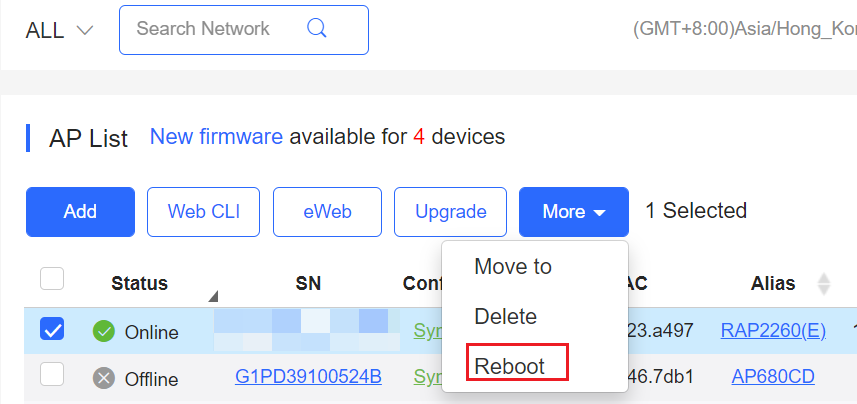Open serial number G1PD39100524B link
857x404 pixels.
pos(308,378)
